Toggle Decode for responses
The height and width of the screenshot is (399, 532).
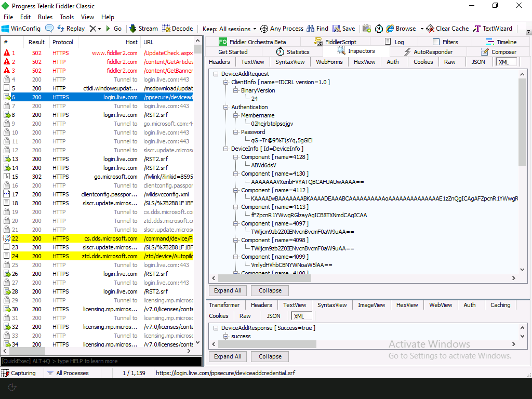177,29
